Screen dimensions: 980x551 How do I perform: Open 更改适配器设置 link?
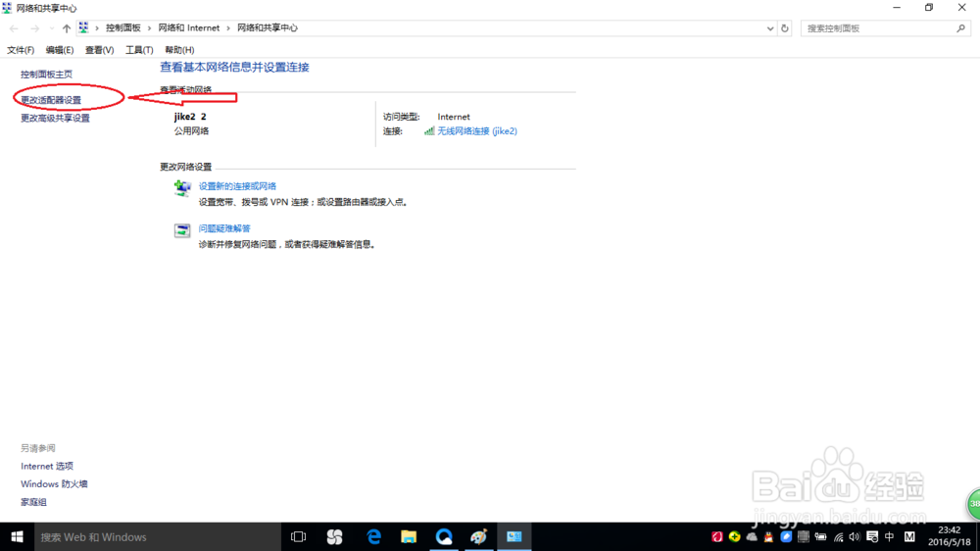(51, 100)
